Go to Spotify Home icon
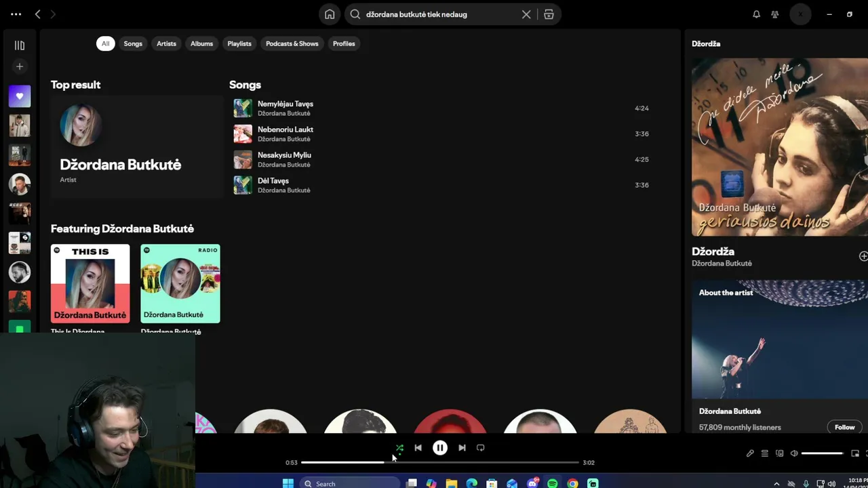The height and width of the screenshot is (488, 868). (x=330, y=14)
